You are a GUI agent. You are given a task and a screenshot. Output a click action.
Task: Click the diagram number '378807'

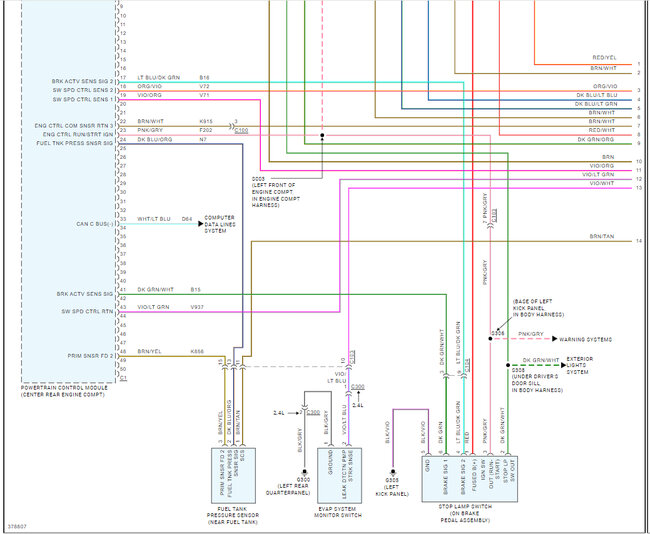coord(17,526)
